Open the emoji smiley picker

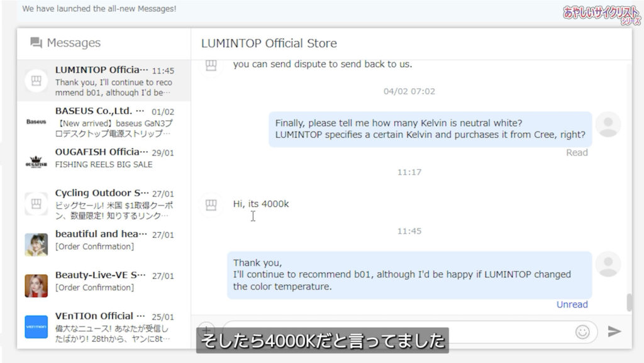(x=582, y=332)
